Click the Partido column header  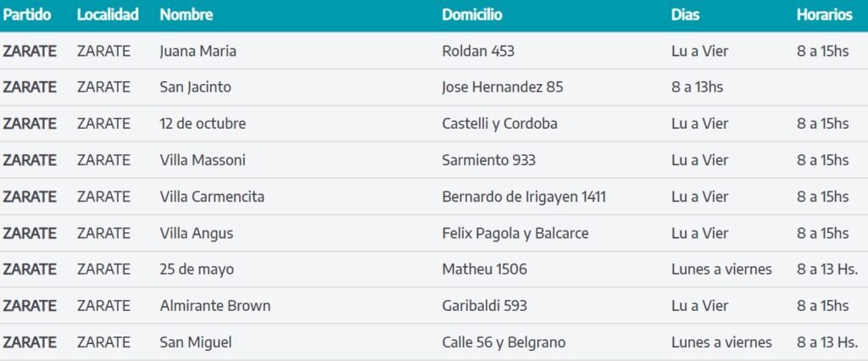click(26, 15)
